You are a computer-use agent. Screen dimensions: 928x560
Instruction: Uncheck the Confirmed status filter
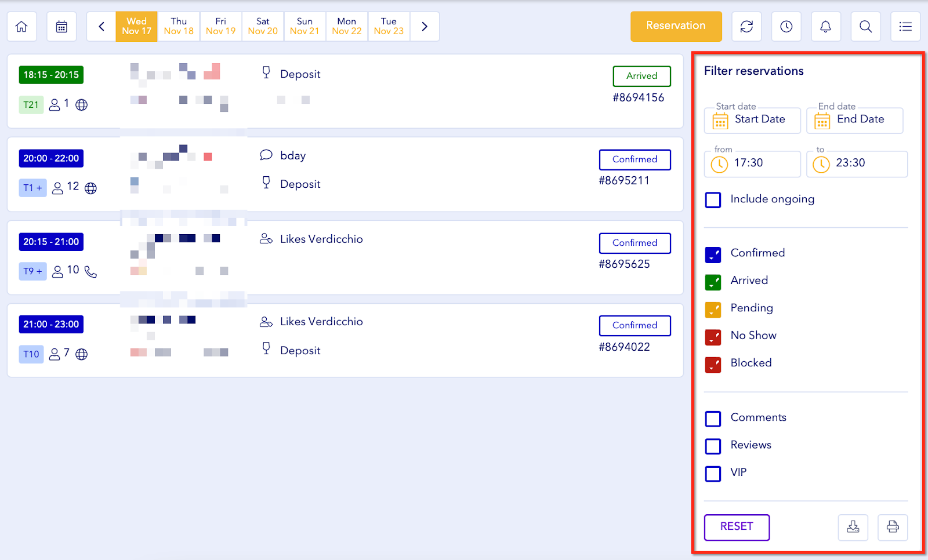[713, 254]
